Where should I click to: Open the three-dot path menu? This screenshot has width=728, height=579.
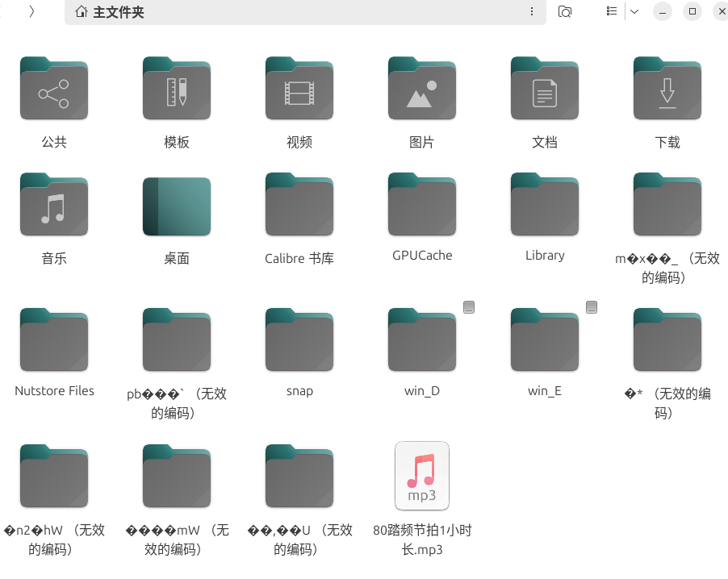coord(532,11)
